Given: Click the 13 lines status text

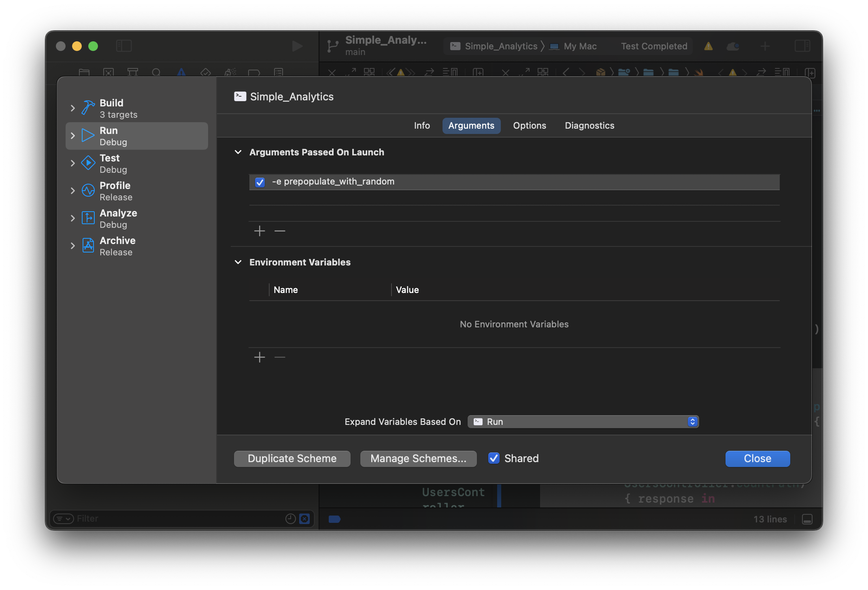Looking at the screenshot, I should tap(770, 519).
